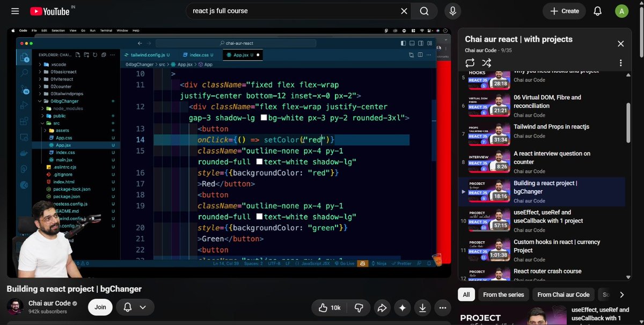Open Run and Debug icon in video

coord(24,106)
